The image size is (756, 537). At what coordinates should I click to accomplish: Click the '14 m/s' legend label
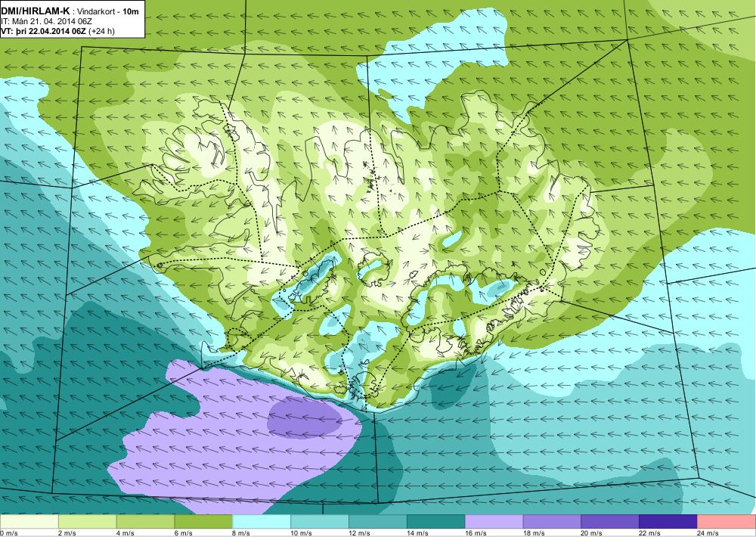pos(417,533)
